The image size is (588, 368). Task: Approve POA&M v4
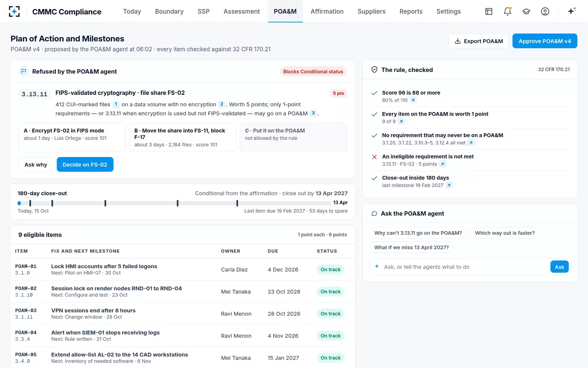click(545, 41)
